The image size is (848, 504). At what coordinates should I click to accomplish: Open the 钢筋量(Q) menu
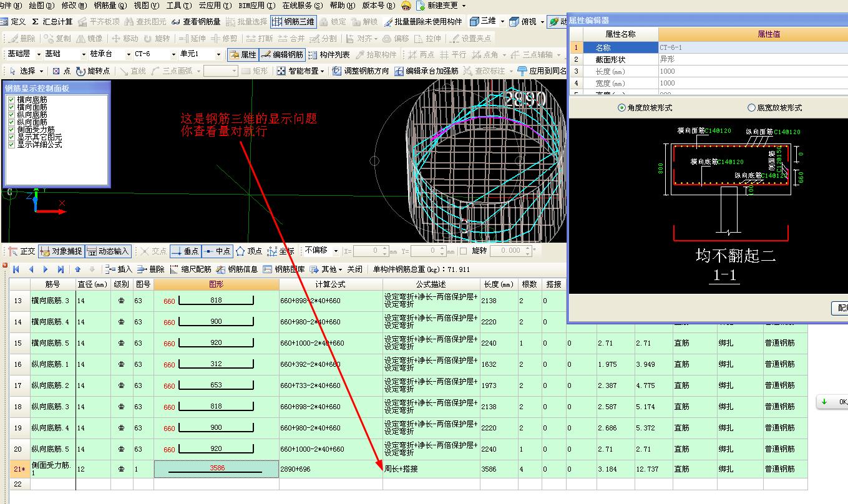pos(110,6)
